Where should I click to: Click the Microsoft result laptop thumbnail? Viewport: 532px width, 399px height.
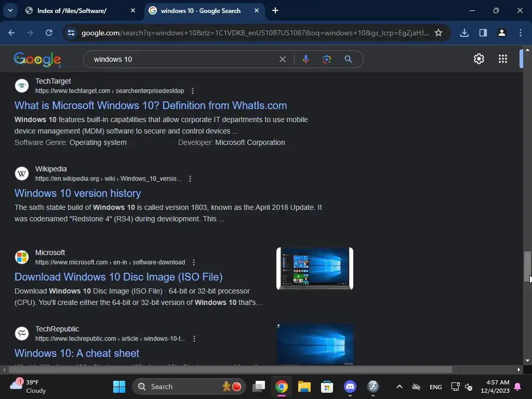click(x=315, y=269)
